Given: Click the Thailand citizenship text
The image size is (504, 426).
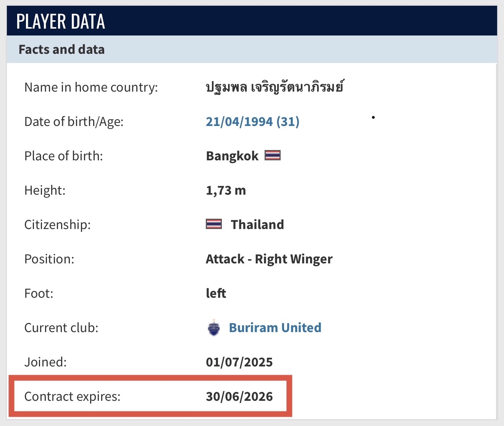Looking at the screenshot, I should coord(257,224).
